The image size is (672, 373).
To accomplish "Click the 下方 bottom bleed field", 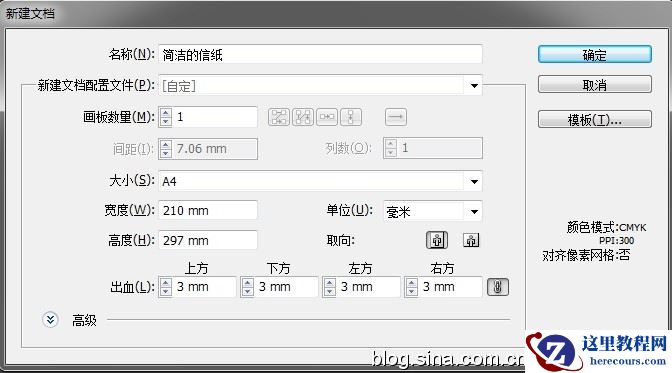I will pyautogui.click(x=286, y=287).
